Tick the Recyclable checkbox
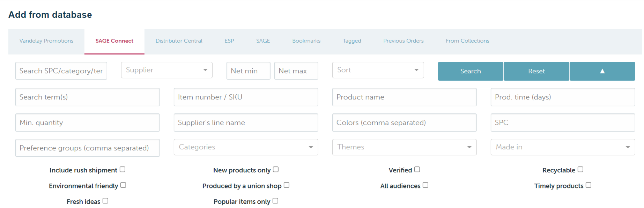This screenshot has height=208, width=644. pos(580,170)
